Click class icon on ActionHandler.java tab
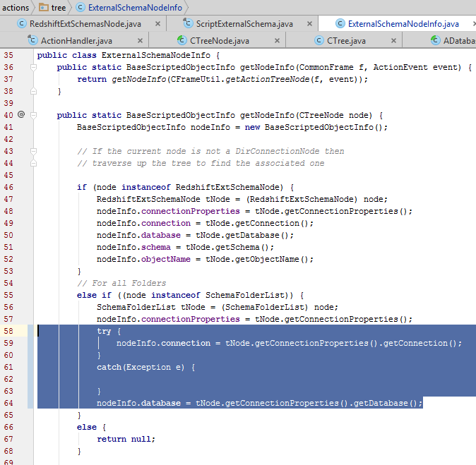 pos(32,40)
